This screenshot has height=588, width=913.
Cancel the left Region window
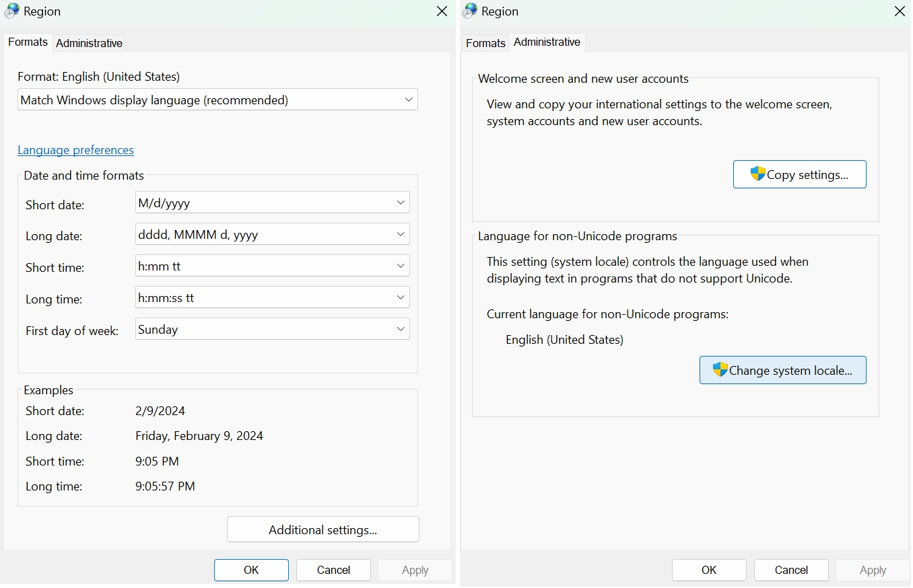pos(333,570)
